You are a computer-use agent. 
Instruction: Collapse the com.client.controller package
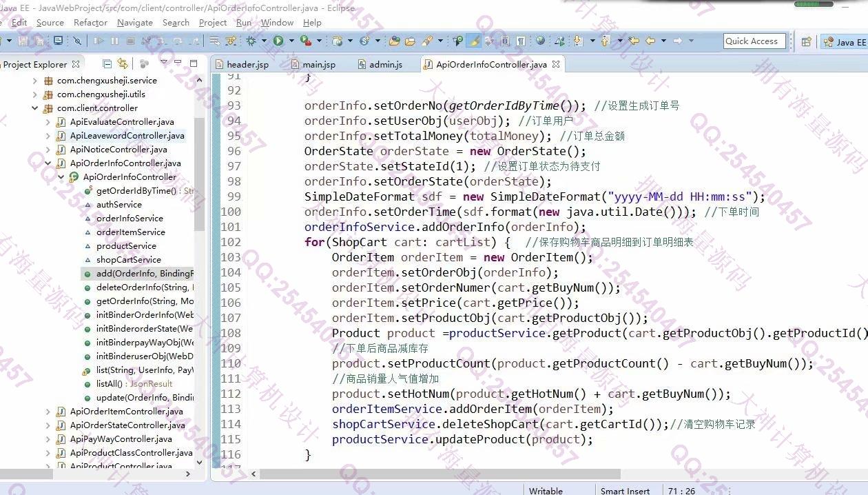(x=35, y=108)
